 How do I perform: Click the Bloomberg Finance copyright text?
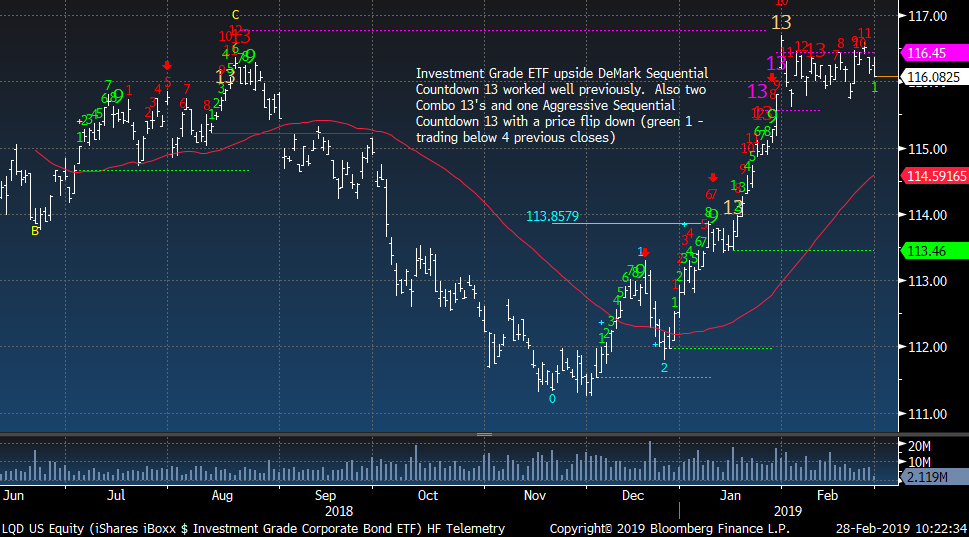pos(669,529)
